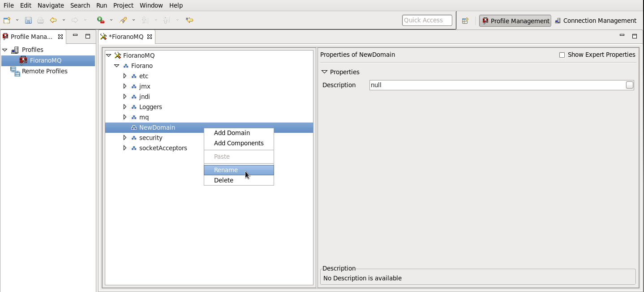Click in the Quick Access field
Viewport: 644px width, 292px height.
pyautogui.click(x=427, y=20)
